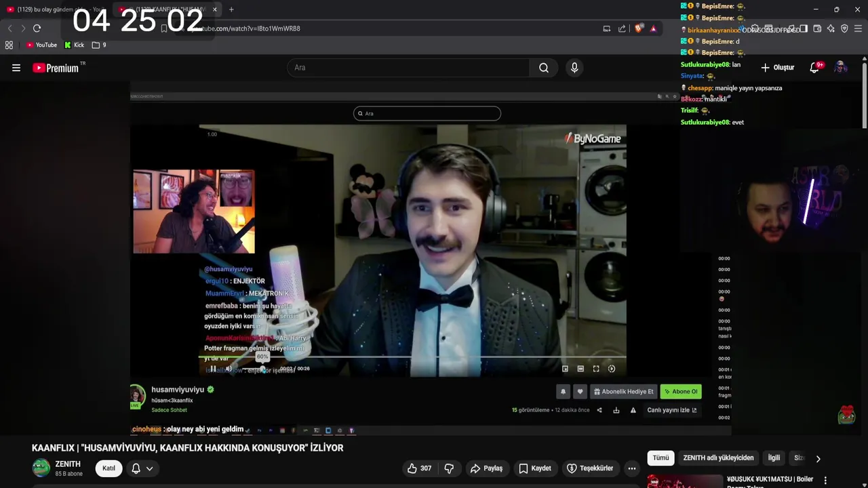
Task: Dislike the video with the thumbs-down icon
Action: (449, 468)
